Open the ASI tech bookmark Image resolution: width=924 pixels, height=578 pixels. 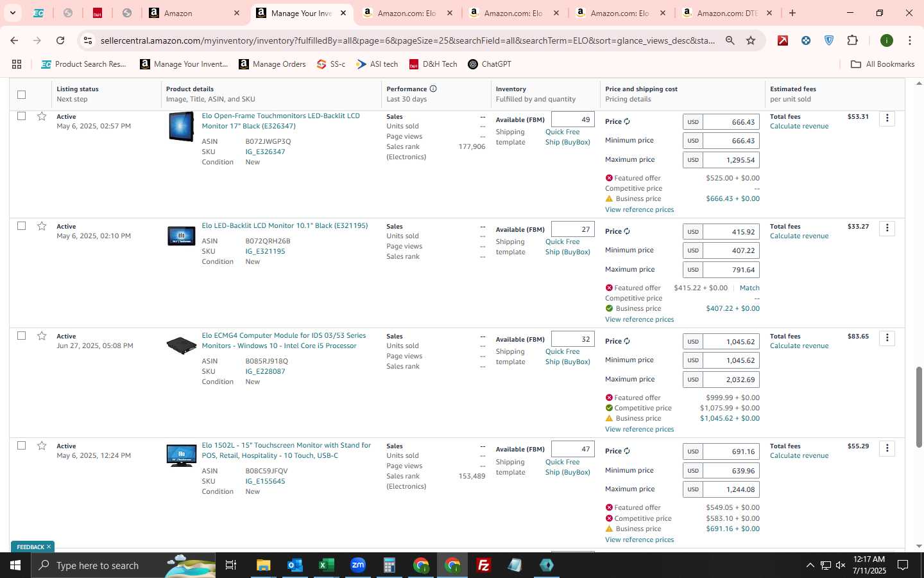click(377, 64)
